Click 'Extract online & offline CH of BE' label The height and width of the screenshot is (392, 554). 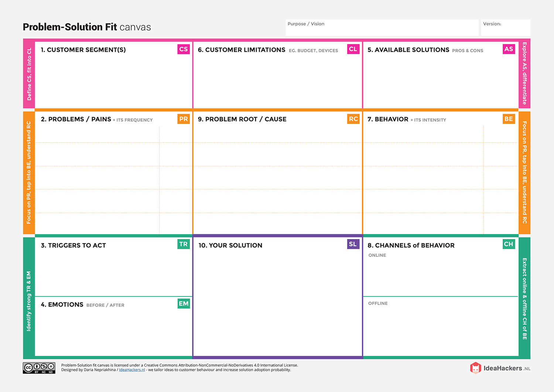pyautogui.click(x=524, y=299)
